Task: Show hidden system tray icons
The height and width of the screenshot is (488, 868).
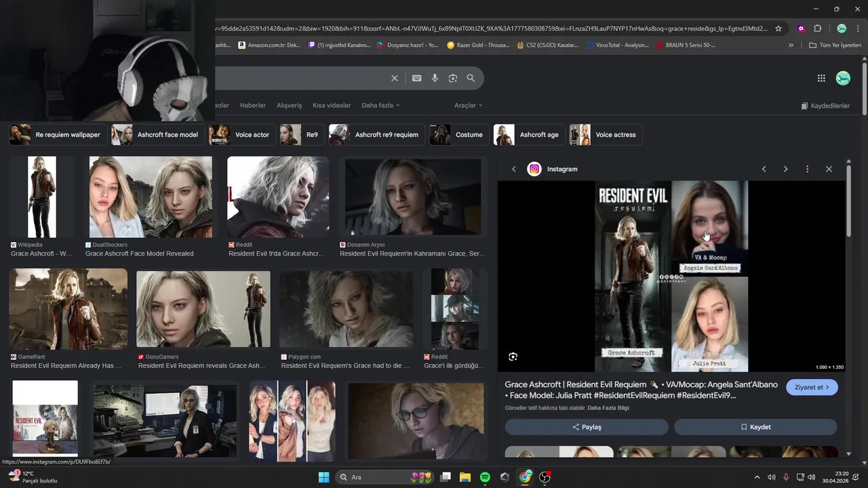Action: [x=757, y=477]
